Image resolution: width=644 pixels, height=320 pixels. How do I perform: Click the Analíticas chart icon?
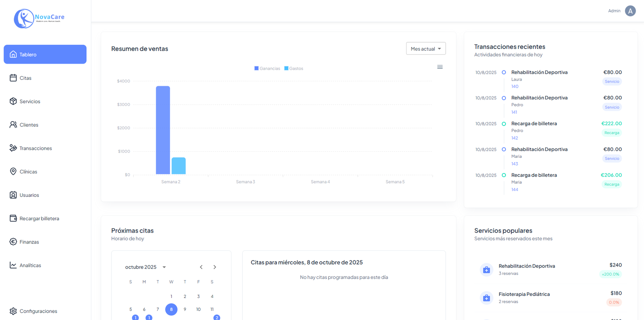pyautogui.click(x=13, y=265)
